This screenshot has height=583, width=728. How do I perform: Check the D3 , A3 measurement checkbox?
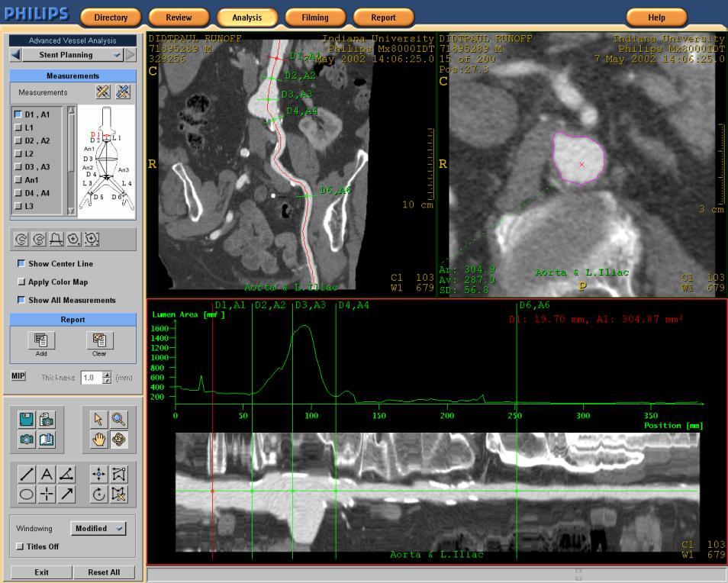tap(18, 166)
